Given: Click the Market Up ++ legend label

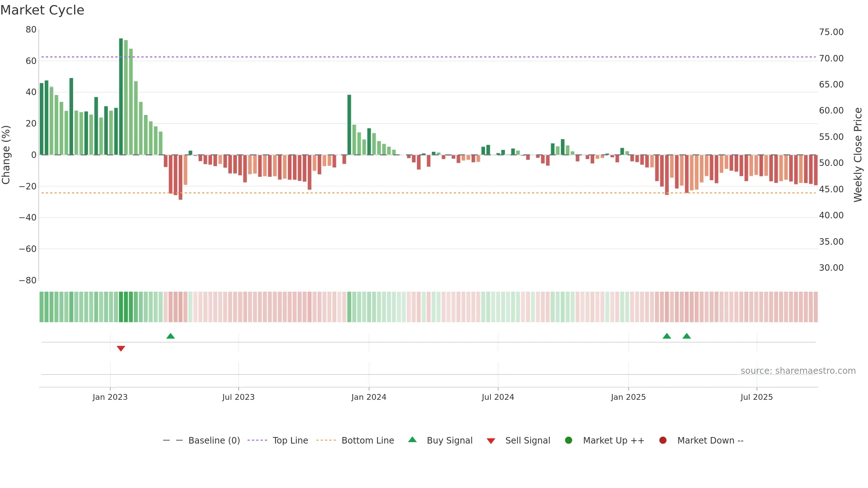Looking at the screenshot, I should [614, 440].
